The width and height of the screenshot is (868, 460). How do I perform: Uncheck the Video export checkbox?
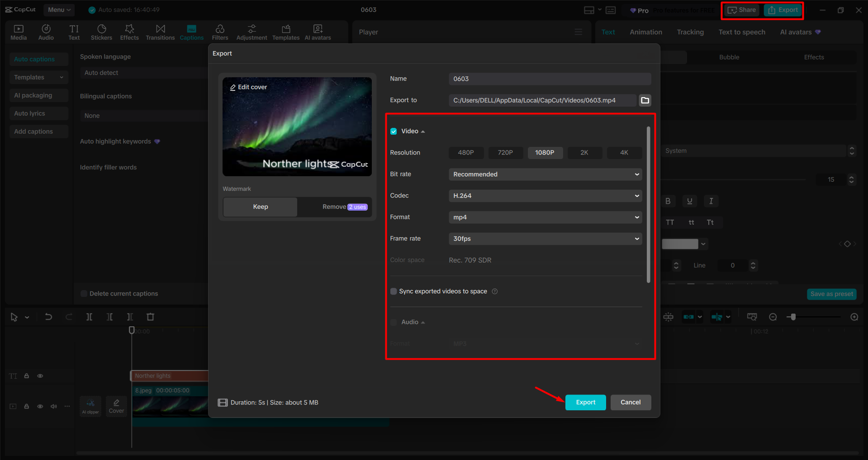coord(393,131)
